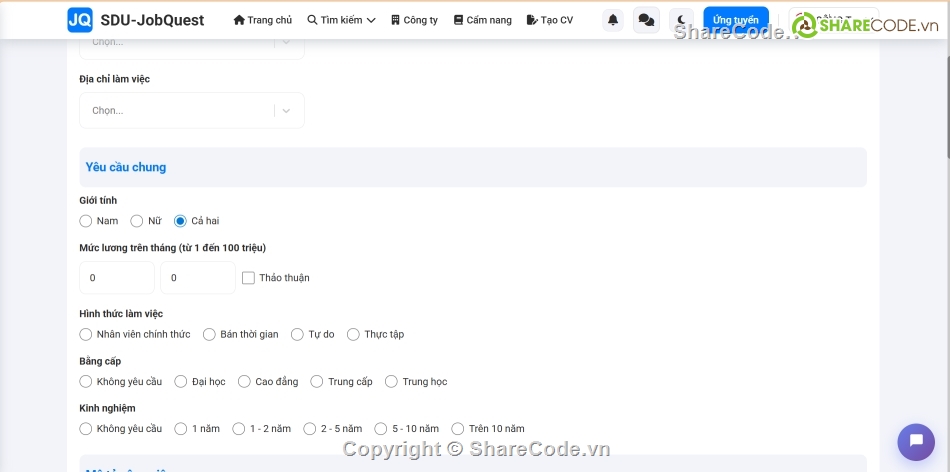Screen dimensions: 950x472
Task: Select 2 - 5 năm experience radio
Action: 310,429
